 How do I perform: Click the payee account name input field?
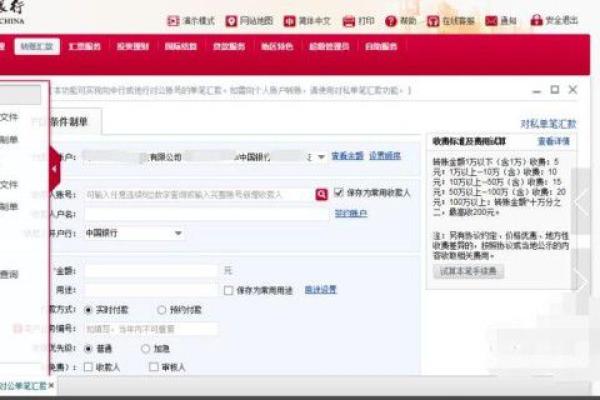[207, 214]
